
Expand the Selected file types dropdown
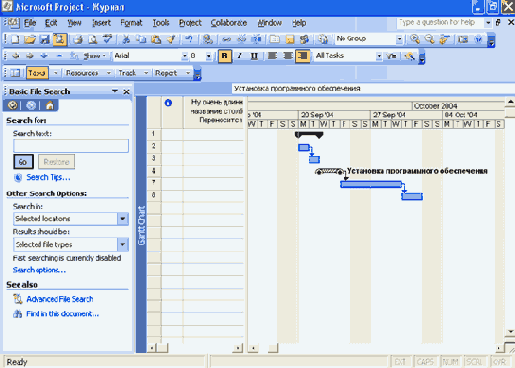pyautogui.click(x=123, y=245)
